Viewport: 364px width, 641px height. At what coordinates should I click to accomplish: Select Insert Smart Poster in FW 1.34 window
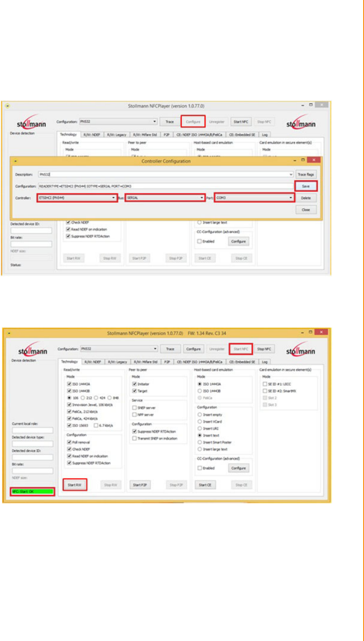(200, 442)
